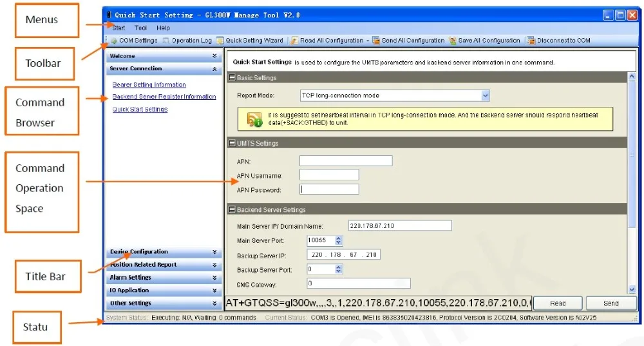The image size is (644, 346).
Task: Expand the Other Settings section
Action: pos(164,303)
